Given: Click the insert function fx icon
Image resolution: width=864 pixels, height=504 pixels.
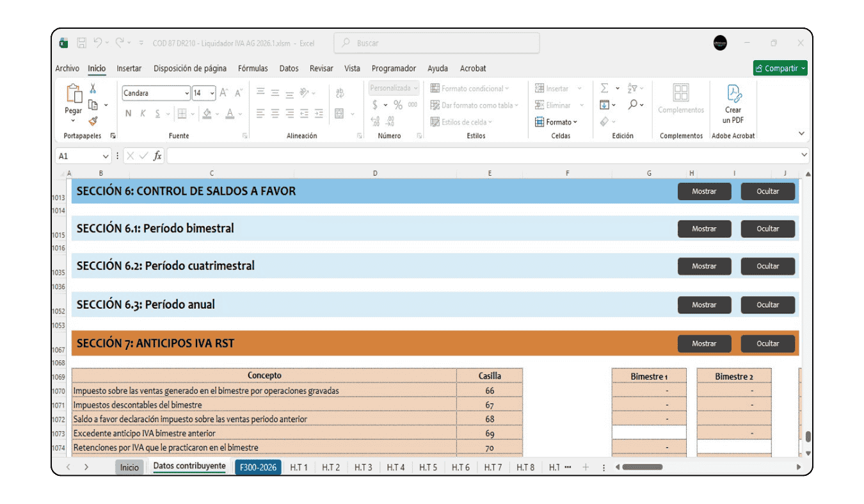Looking at the screenshot, I should pyautogui.click(x=157, y=156).
